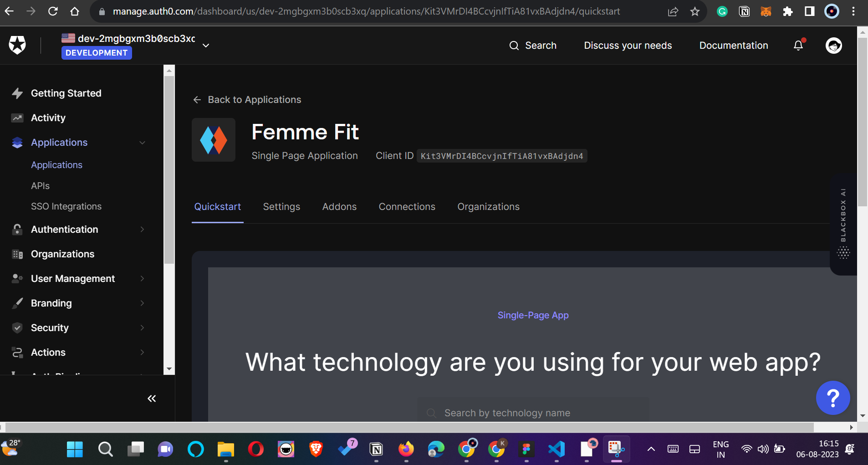This screenshot has width=868, height=465.
Task: Expand the Actions sidebar section
Action: pos(142,352)
